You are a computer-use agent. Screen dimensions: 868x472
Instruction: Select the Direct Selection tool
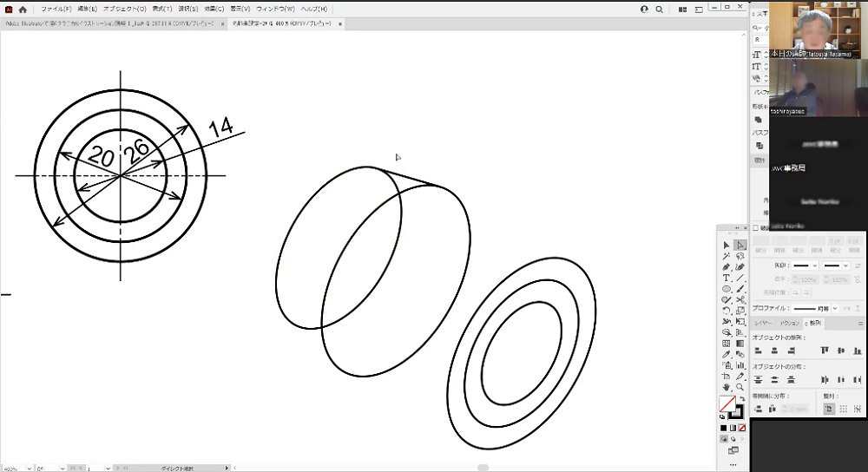pos(740,246)
